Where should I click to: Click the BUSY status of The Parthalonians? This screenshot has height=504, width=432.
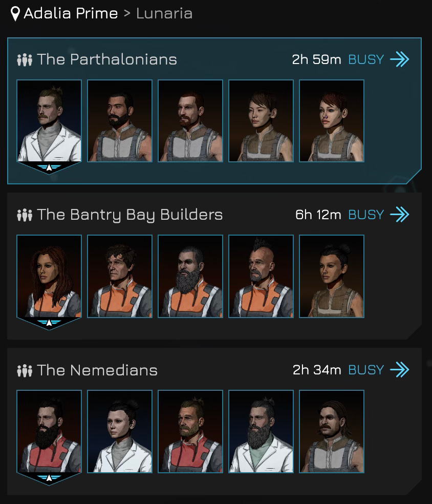click(x=366, y=59)
